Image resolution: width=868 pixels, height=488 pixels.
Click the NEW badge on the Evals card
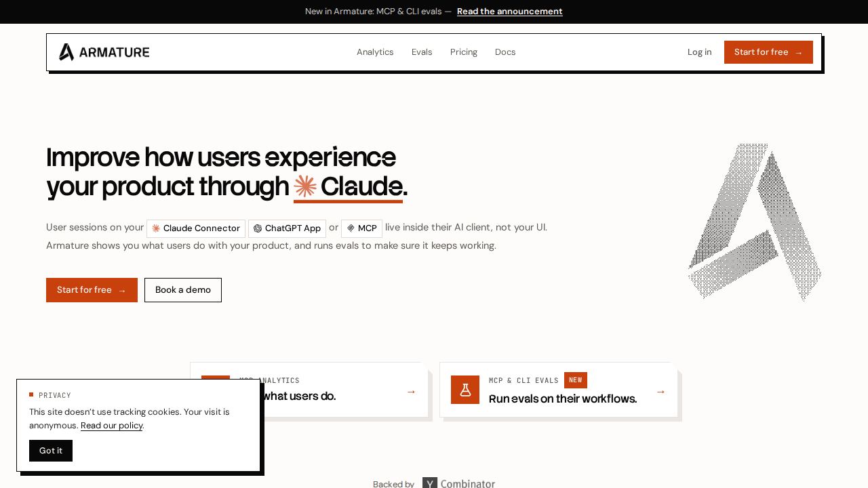576,380
